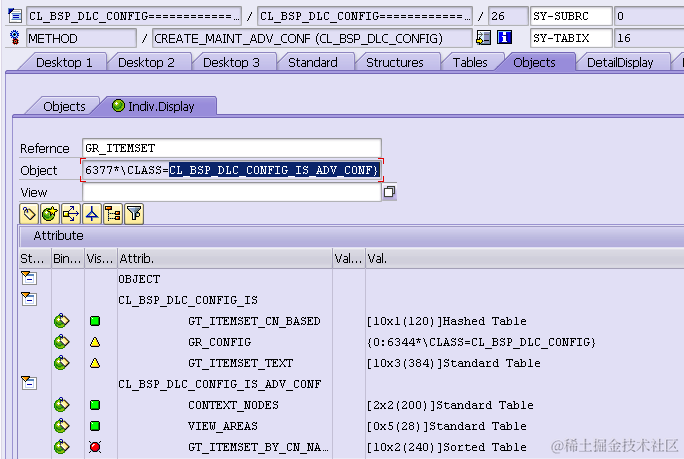Click the CREATE_MAINT_ADV_CONF method name field
The width and height of the screenshot is (684, 459).
click(x=312, y=38)
